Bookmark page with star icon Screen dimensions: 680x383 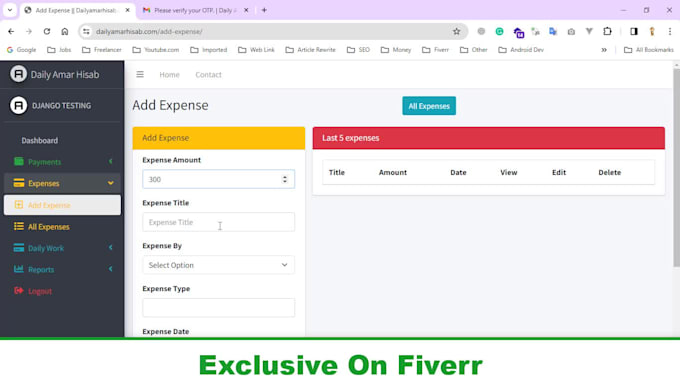(456, 31)
